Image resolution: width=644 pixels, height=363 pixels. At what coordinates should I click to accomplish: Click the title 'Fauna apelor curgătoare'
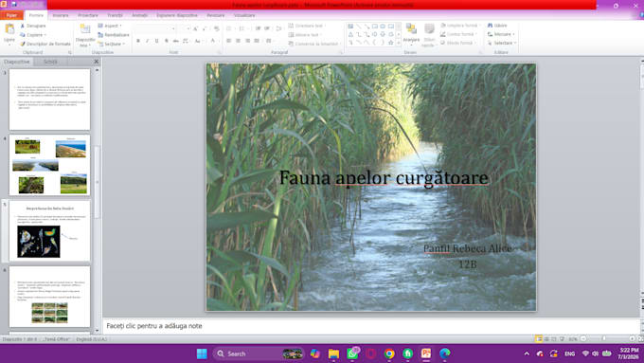384,177
